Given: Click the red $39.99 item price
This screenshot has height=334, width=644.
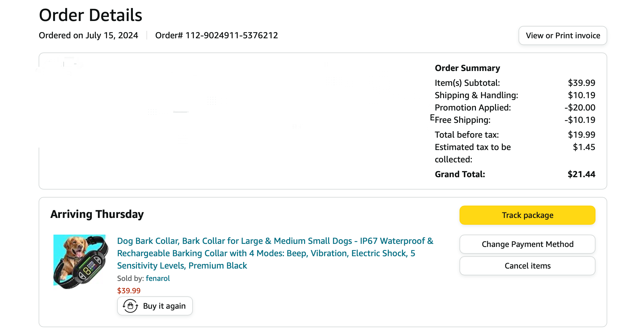Looking at the screenshot, I should click(129, 291).
